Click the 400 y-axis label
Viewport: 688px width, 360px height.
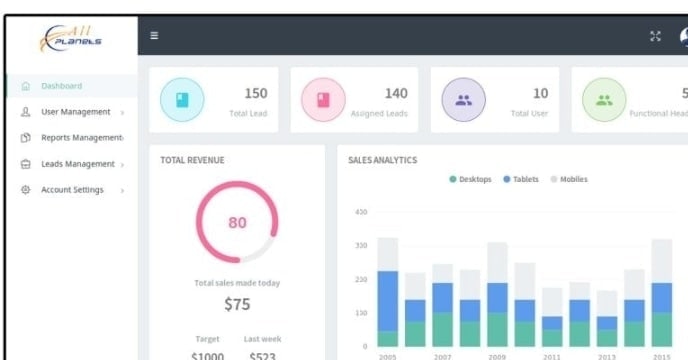tap(361, 212)
